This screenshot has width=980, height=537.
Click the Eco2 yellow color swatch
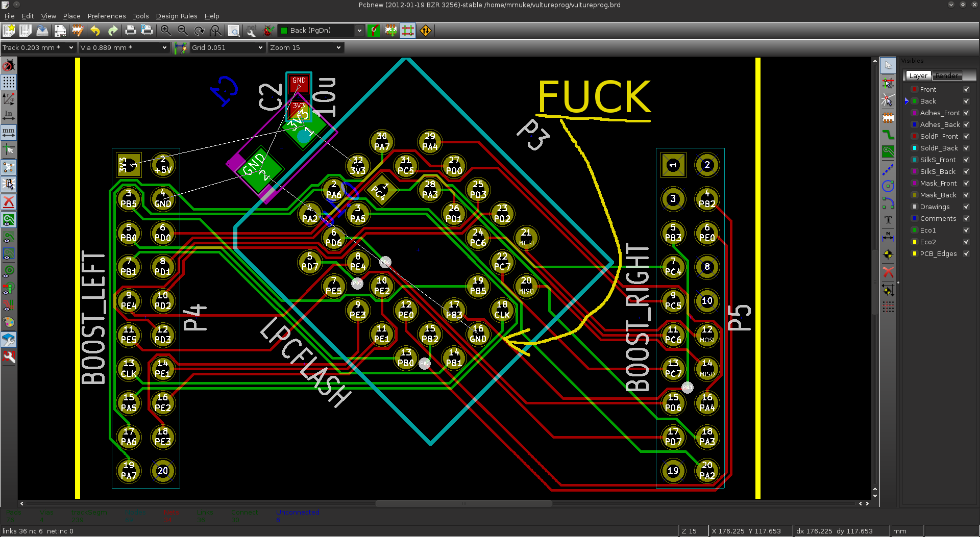[915, 242]
